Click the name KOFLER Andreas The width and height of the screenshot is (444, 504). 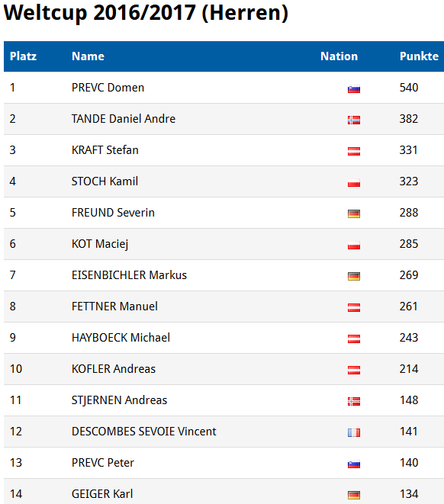[113, 369]
